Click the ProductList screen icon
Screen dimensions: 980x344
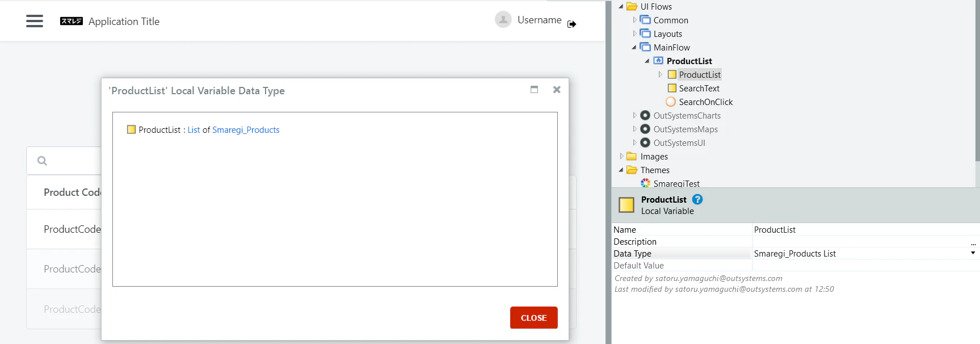coord(658,61)
